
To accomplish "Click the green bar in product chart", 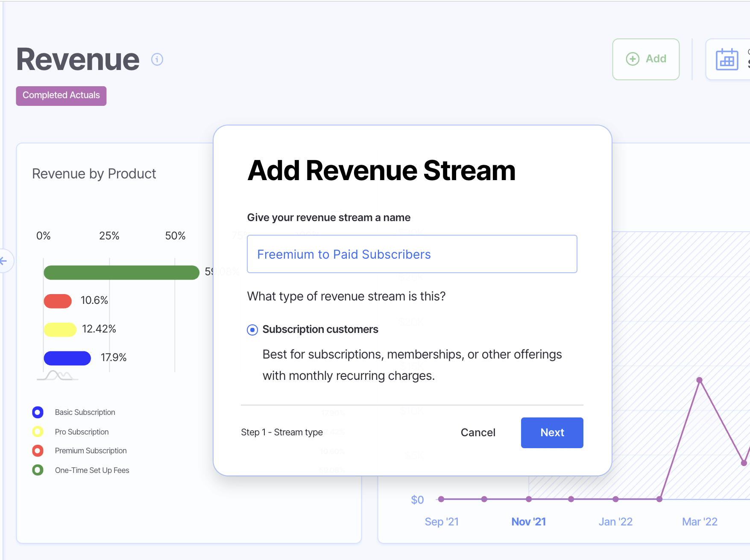I will 121,273.
